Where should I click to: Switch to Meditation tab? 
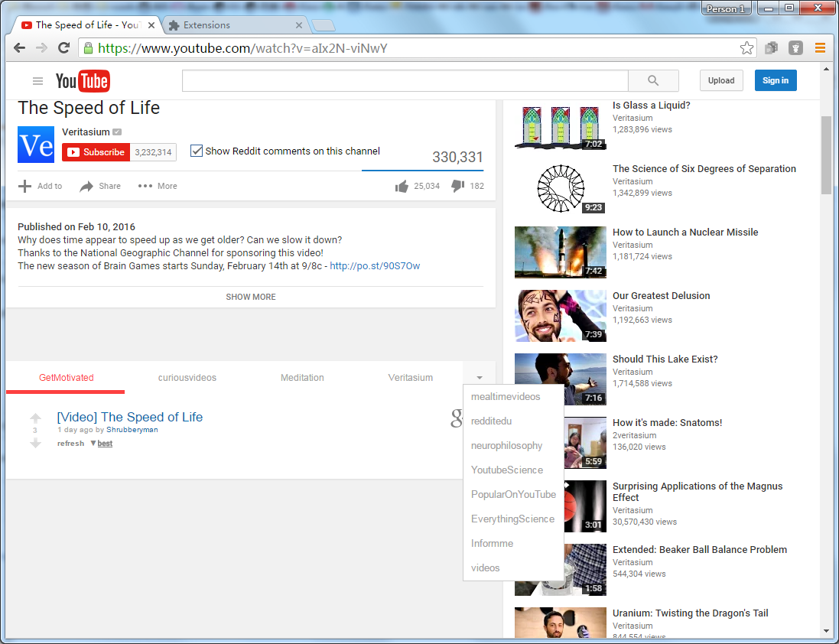[302, 378]
